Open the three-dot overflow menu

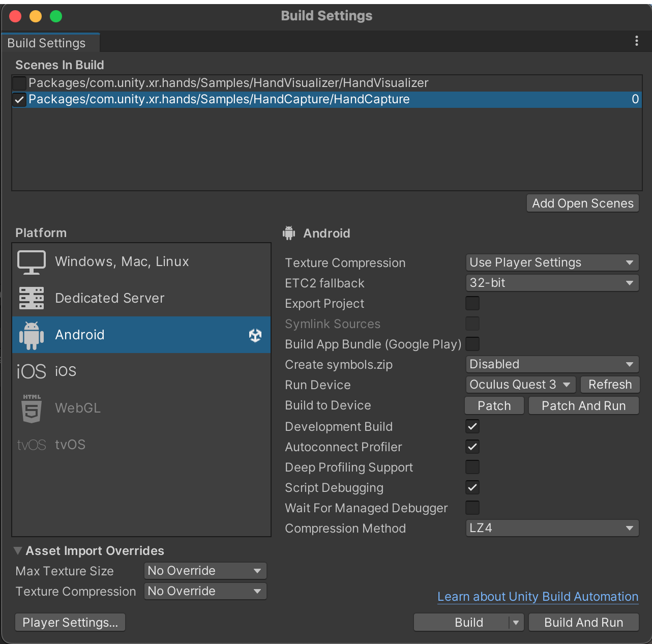(636, 41)
